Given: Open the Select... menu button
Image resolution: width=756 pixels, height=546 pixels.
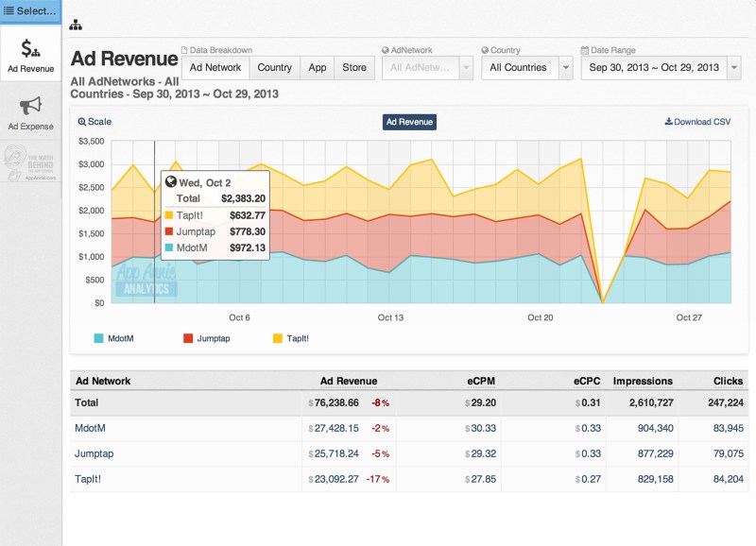Looking at the screenshot, I should (x=30, y=11).
